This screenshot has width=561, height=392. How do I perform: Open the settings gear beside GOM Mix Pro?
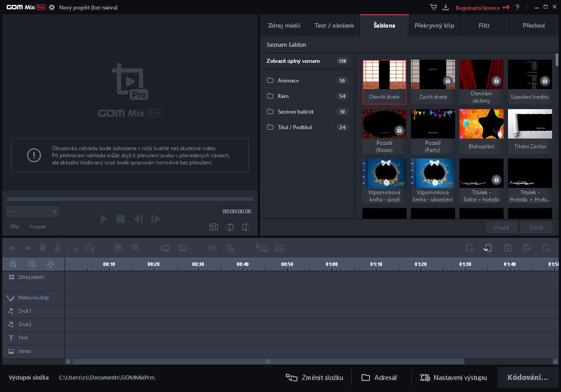coord(52,8)
